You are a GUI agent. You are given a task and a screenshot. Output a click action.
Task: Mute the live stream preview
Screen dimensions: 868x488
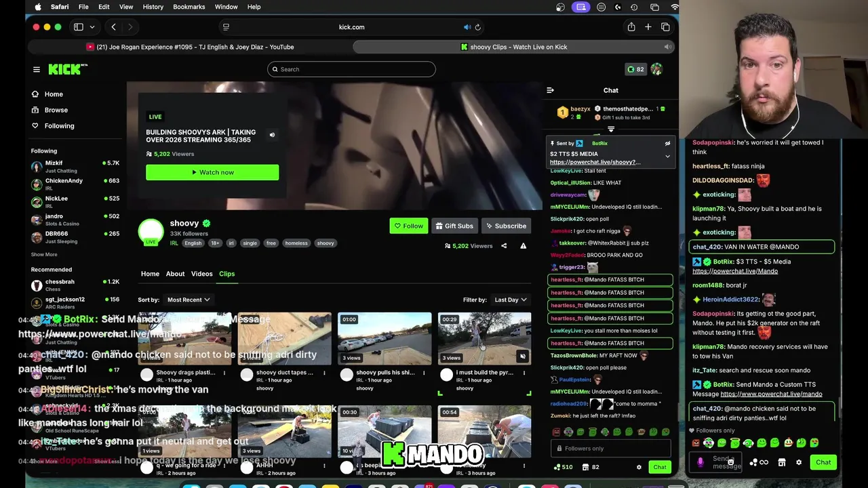[272, 135]
